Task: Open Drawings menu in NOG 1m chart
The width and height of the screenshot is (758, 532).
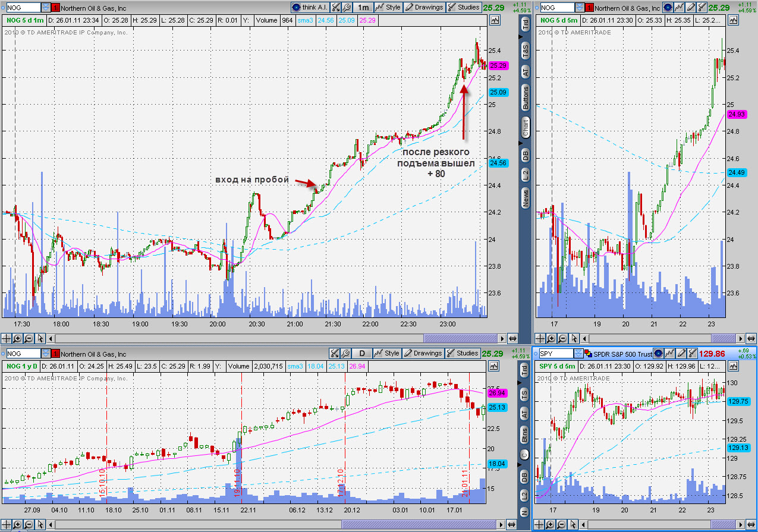Action: coord(424,7)
